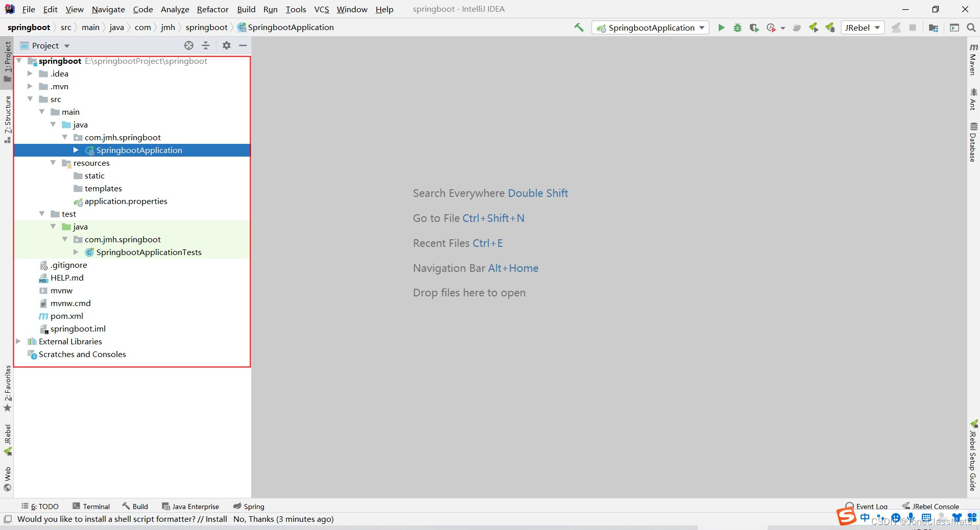Image resolution: width=980 pixels, height=530 pixels.
Task: Click the Sogou input method S icon
Action: click(846, 515)
